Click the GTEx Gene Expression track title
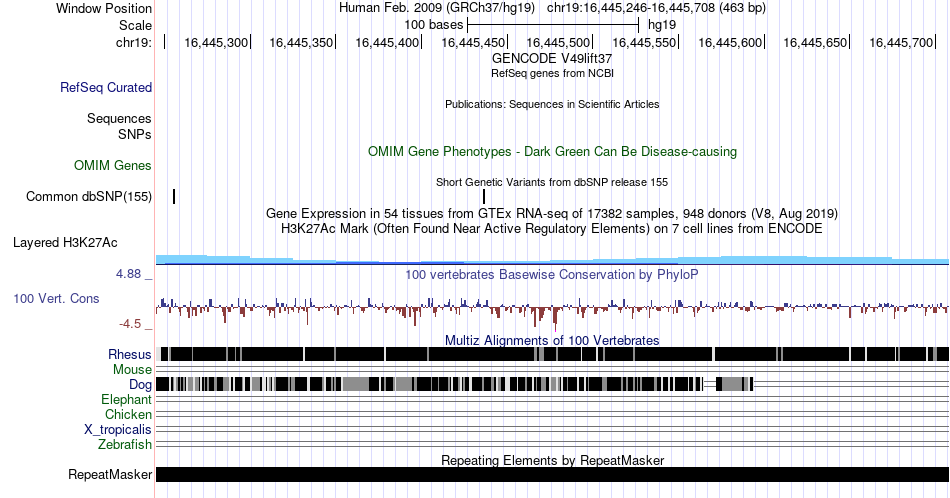The image size is (950, 498). click(552, 213)
